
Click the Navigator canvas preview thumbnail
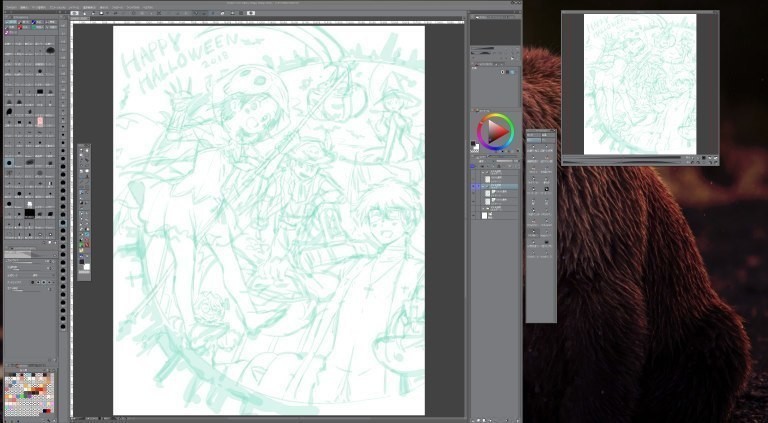point(639,83)
